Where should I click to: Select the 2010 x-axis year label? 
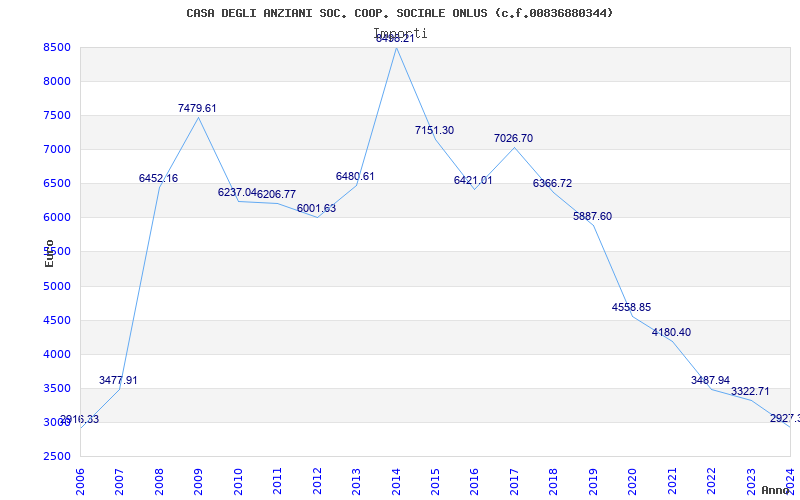[x=238, y=481]
